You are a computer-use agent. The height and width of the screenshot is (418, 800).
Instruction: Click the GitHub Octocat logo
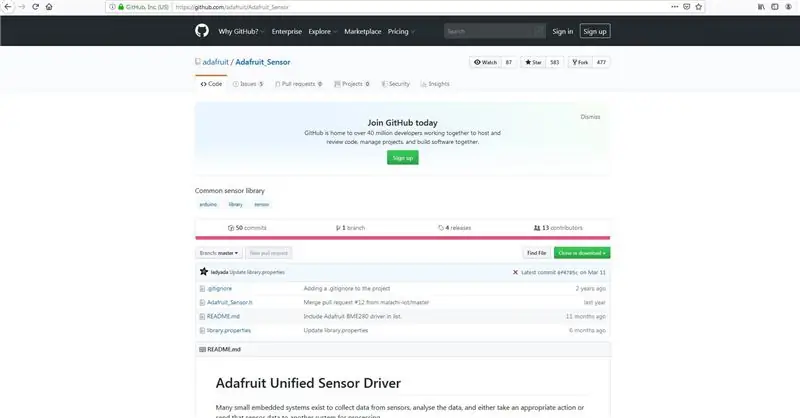click(202, 31)
